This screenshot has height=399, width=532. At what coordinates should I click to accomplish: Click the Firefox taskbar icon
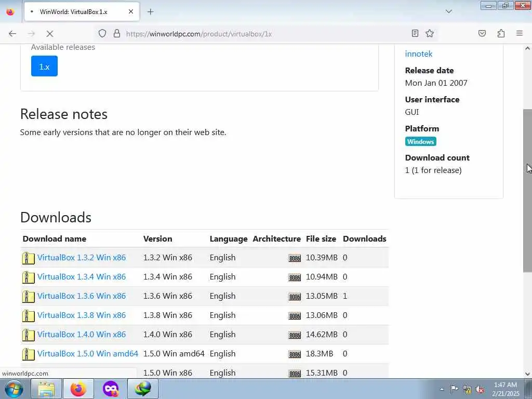click(x=78, y=389)
